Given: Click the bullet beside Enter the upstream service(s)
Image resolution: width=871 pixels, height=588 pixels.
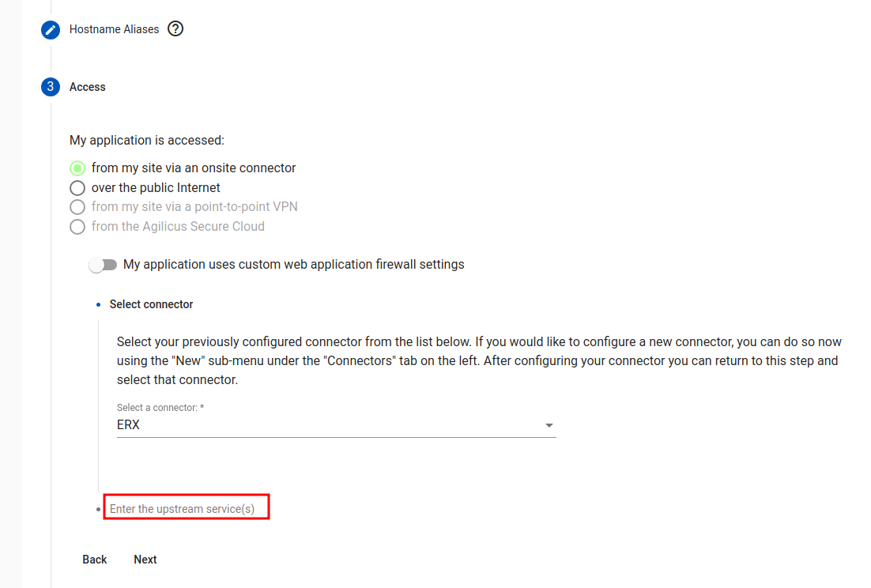Looking at the screenshot, I should tap(98, 509).
